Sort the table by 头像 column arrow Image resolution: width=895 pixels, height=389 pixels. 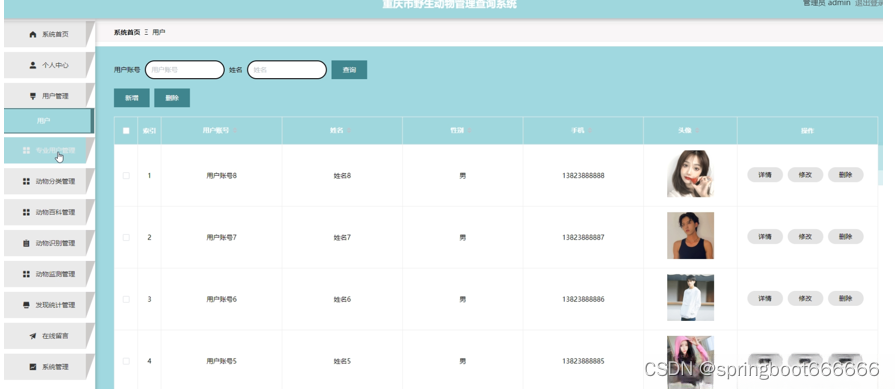click(x=698, y=131)
